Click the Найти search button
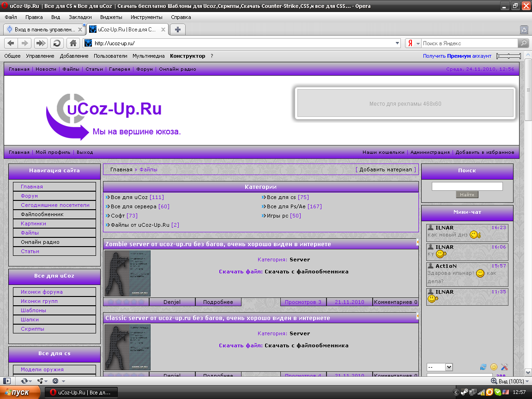 [x=467, y=195]
